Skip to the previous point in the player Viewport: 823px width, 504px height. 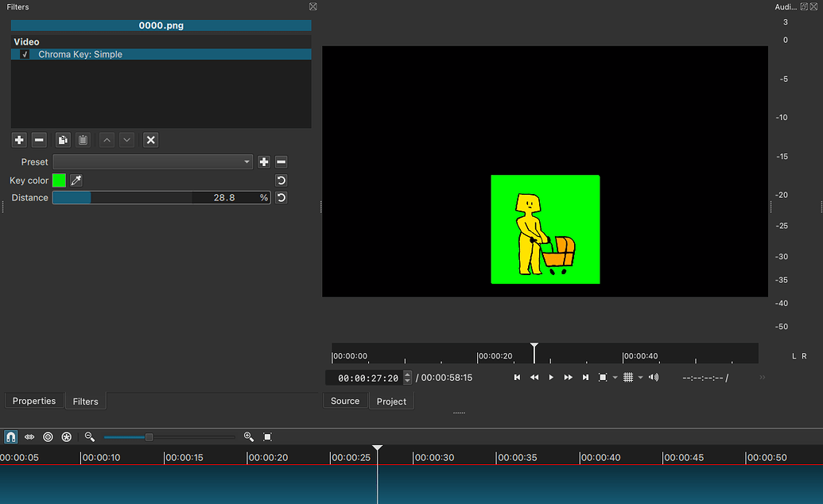(x=517, y=378)
